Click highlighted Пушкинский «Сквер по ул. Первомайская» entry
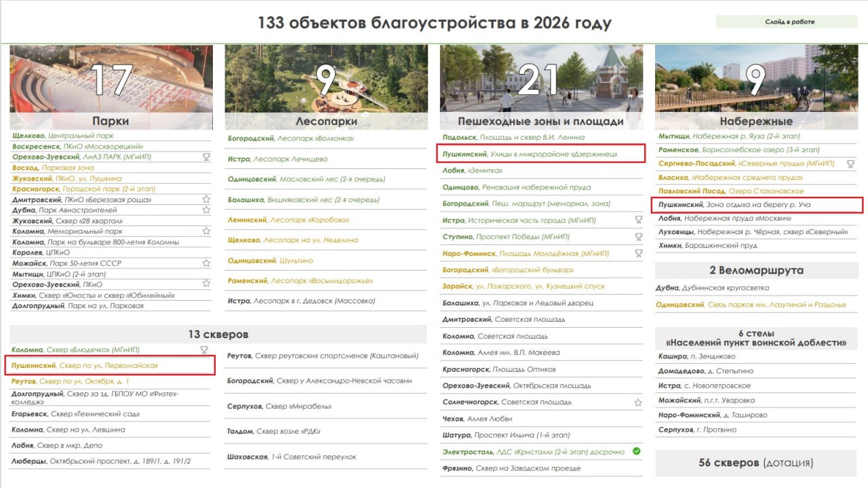This screenshot has width=868, height=488. tap(110, 365)
